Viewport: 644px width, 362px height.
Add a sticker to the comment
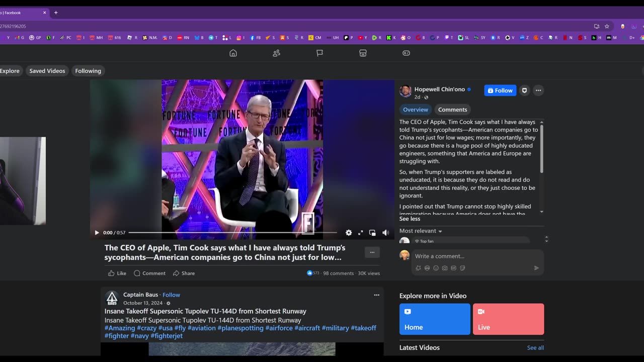tap(462, 268)
